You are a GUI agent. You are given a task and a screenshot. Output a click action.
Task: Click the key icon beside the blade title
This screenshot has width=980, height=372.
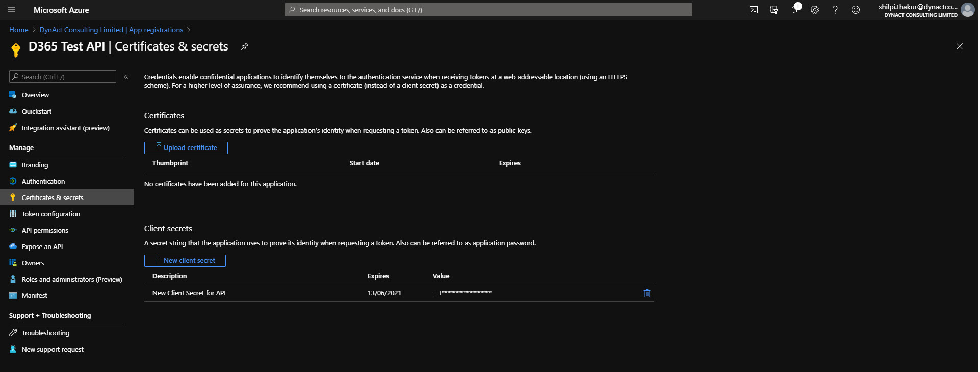16,49
